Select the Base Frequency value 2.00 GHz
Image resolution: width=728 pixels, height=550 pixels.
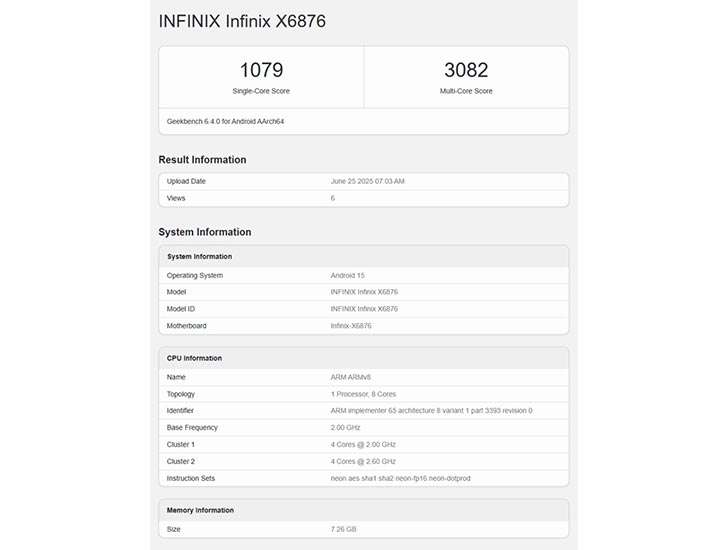pyautogui.click(x=345, y=427)
